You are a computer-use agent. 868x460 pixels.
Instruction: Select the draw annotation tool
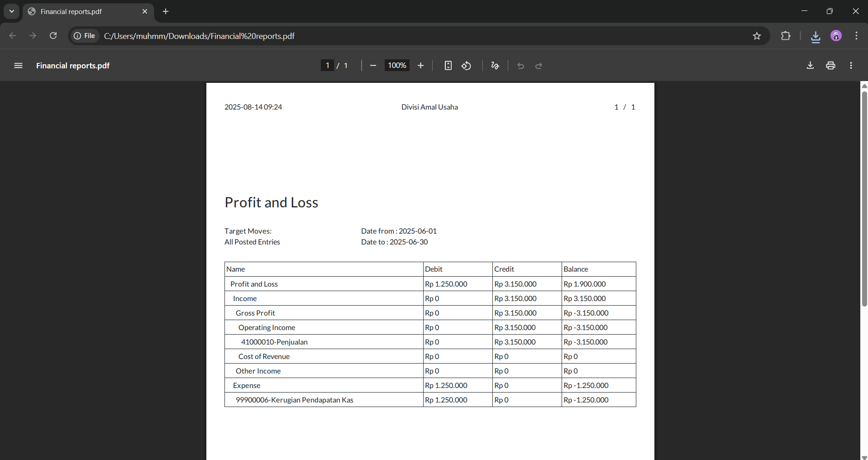(495, 66)
